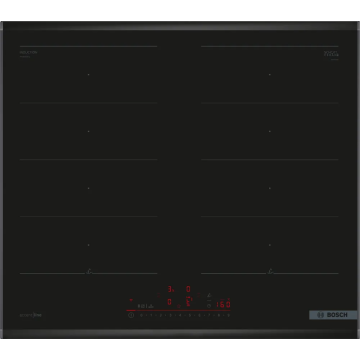
Task: Tap the triangle icon above the clock
Action: click(x=209, y=295)
